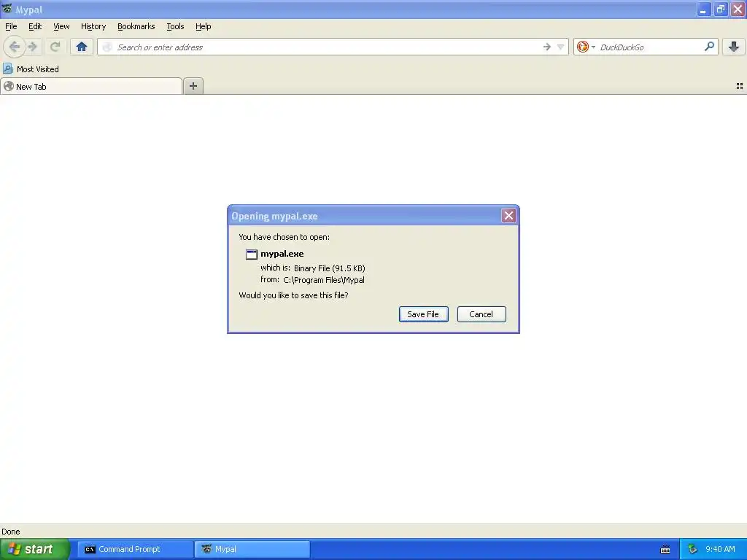747x560 pixels.
Task: Open the View menu
Action: tap(61, 27)
